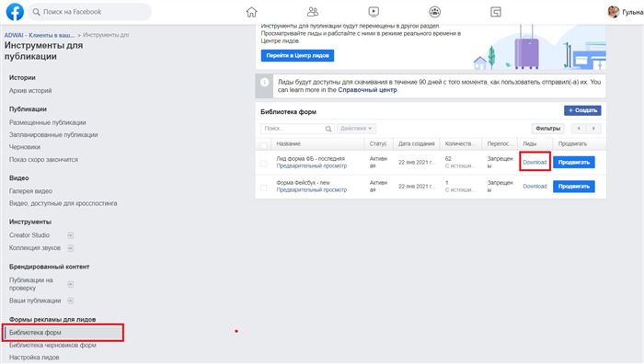Viewport: 644px width, 364px height.
Task: Sort by the Статус column header
Action: (x=378, y=144)
